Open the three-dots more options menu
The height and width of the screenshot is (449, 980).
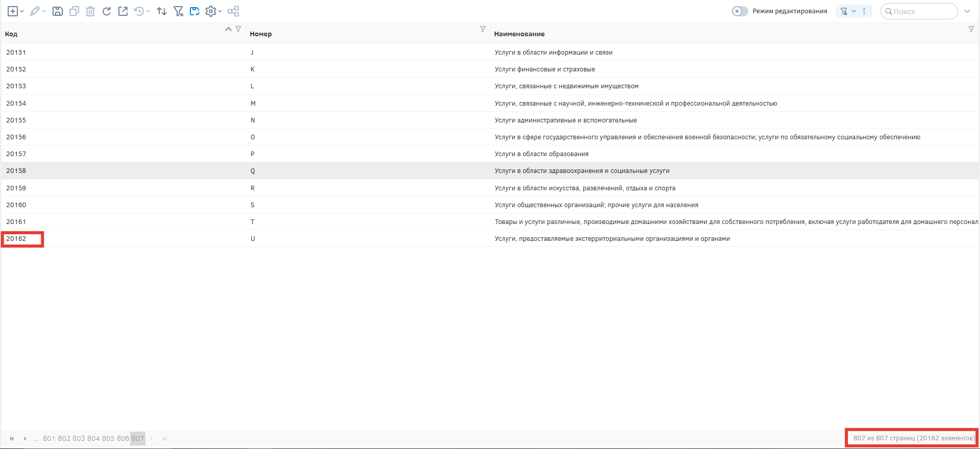click(x=864, y=11)
